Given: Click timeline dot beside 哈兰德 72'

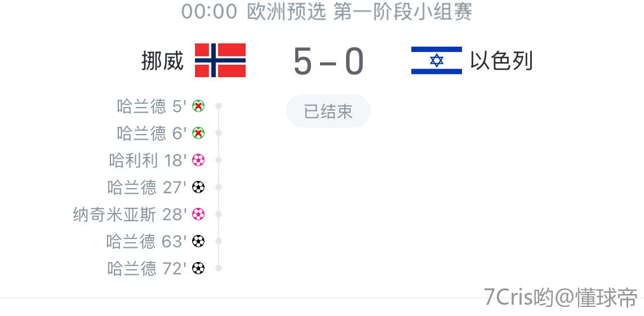Looking at the screenshot, I should tap(219, 268).
